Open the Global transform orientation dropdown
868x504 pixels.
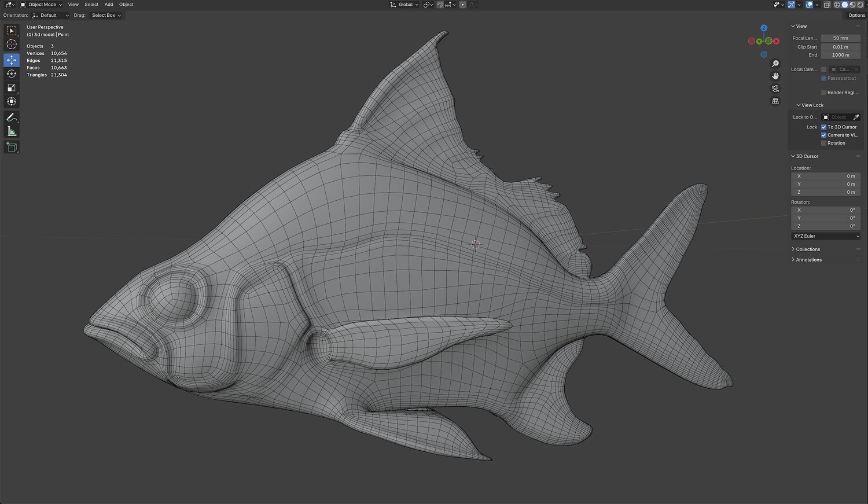tap(404, 5)
